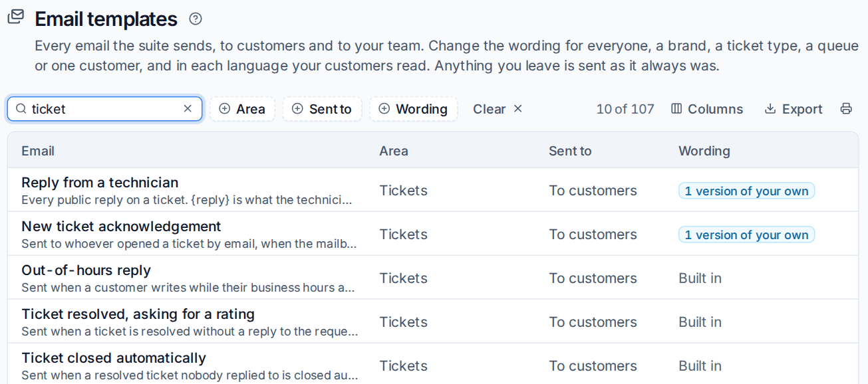868x384 pixels.
Task: Click "To customers" in the New ticket acknowledgement row
Action: click(593, 235)
